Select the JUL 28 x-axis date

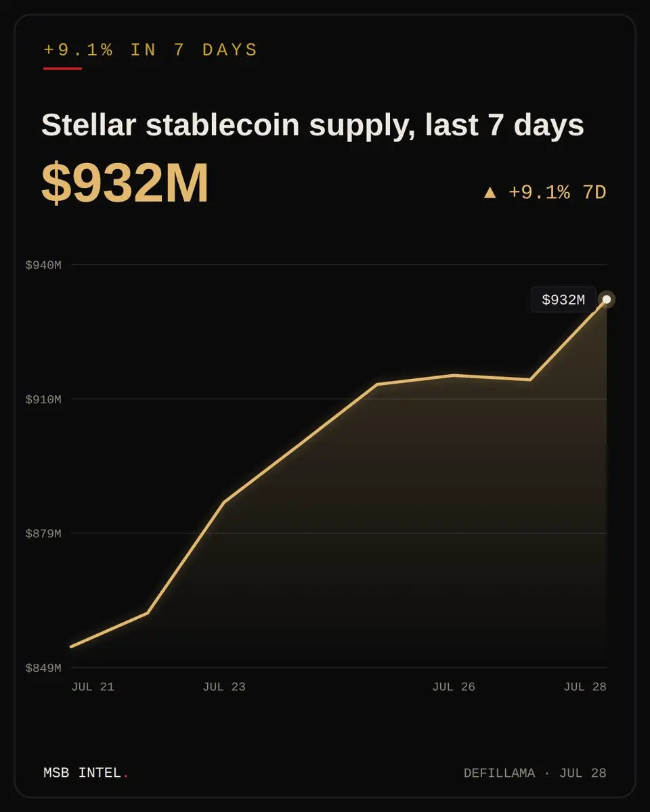tap(585, 687)
